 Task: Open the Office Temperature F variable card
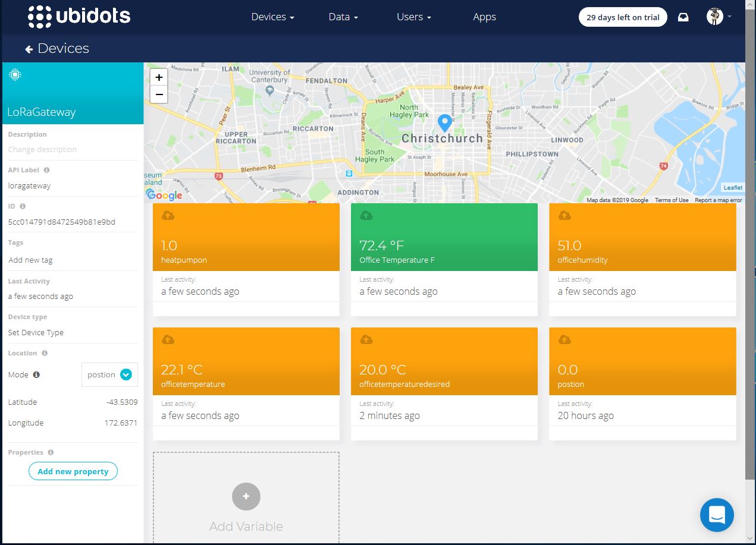click(x=444, y=238)
